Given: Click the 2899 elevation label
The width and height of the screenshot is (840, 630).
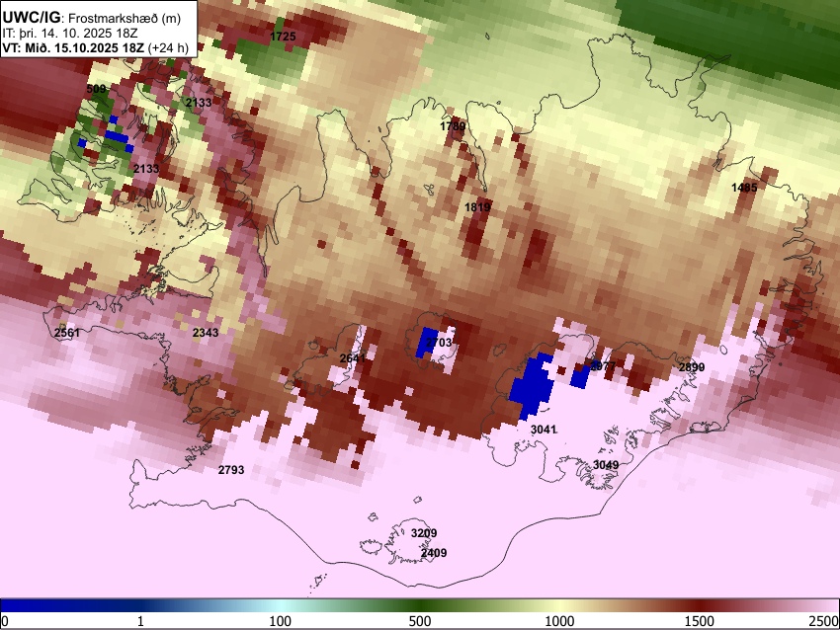Looking at the screenshot, I should point(692,367).
